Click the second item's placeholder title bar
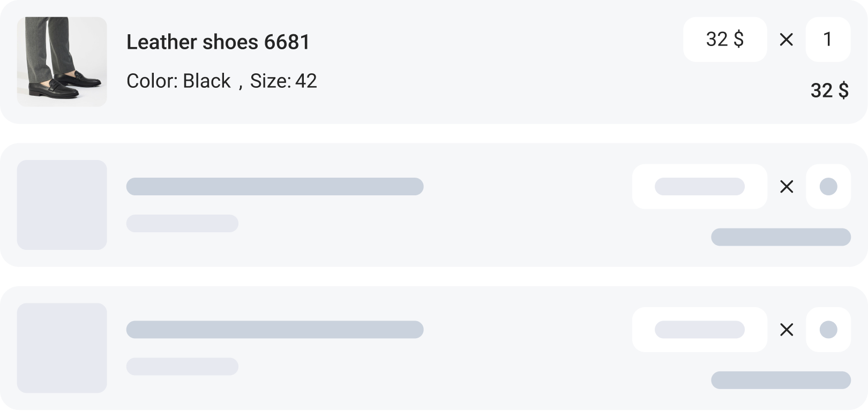The image size is (868, 411). click(274, 186)
